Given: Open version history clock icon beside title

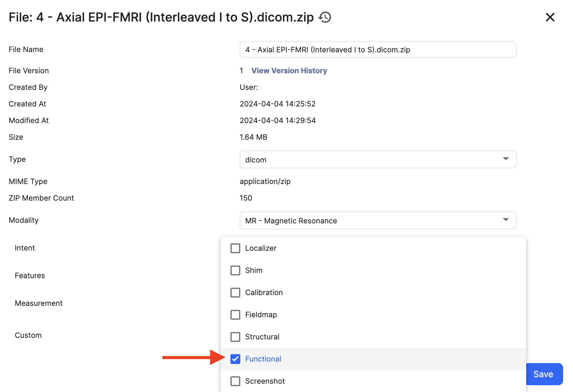Looking at the screenshot, I should pyautogui.click(x=325, y=17).
